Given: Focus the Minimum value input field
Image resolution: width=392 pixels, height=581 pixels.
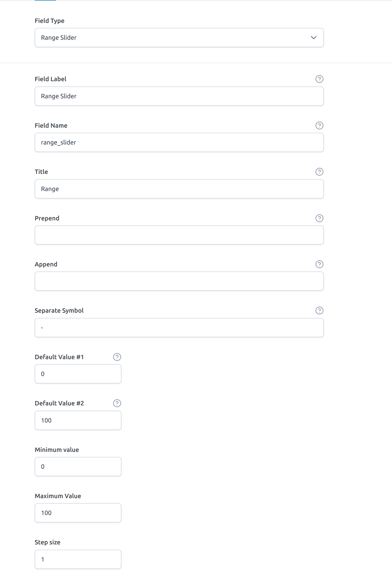Looking at the screenshot, I should coord(78,467).
